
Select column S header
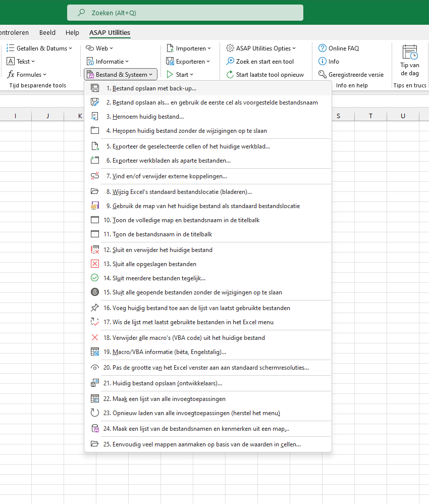[338, 116]
